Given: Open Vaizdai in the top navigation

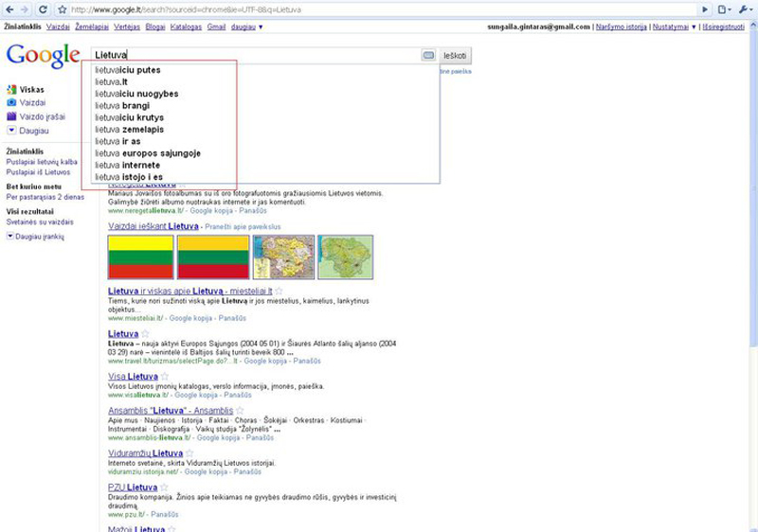Looking at the screenshot, I should [x=58, y=27].
